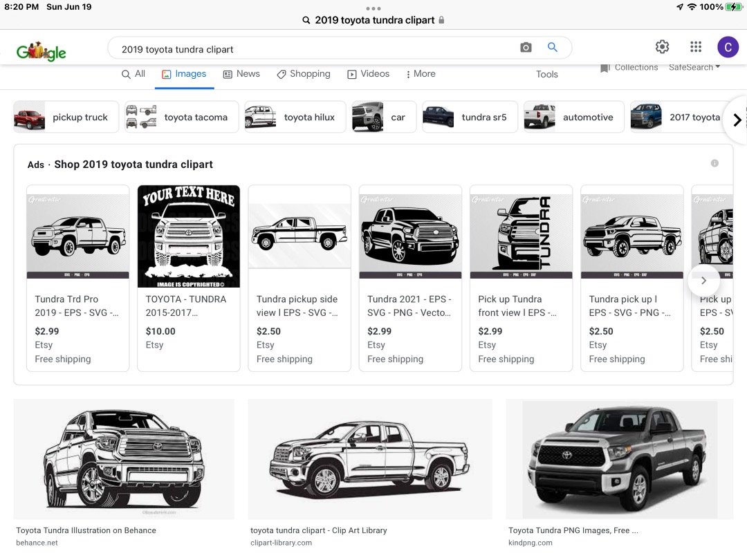Open Behance Toyota Tundra illustration image
The height and width of the screenshot is (560, 747).
tap(124, 459)
